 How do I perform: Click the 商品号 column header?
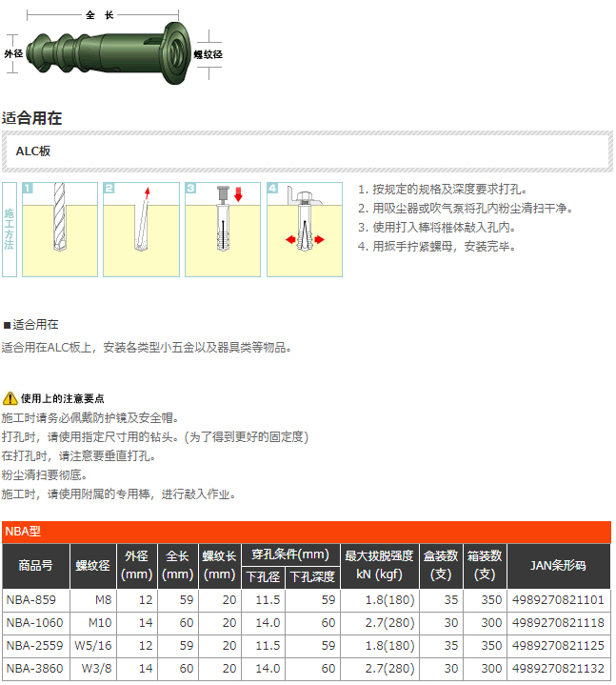tap(35, 566)
